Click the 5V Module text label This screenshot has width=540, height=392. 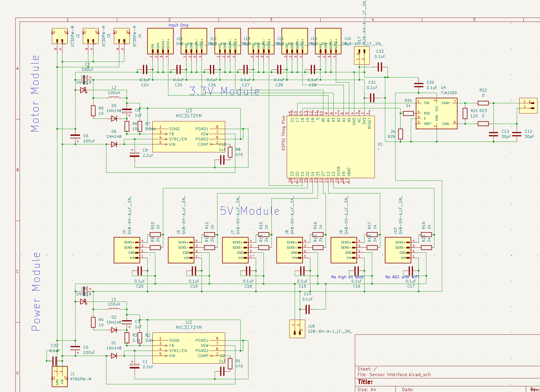[250, 211]
